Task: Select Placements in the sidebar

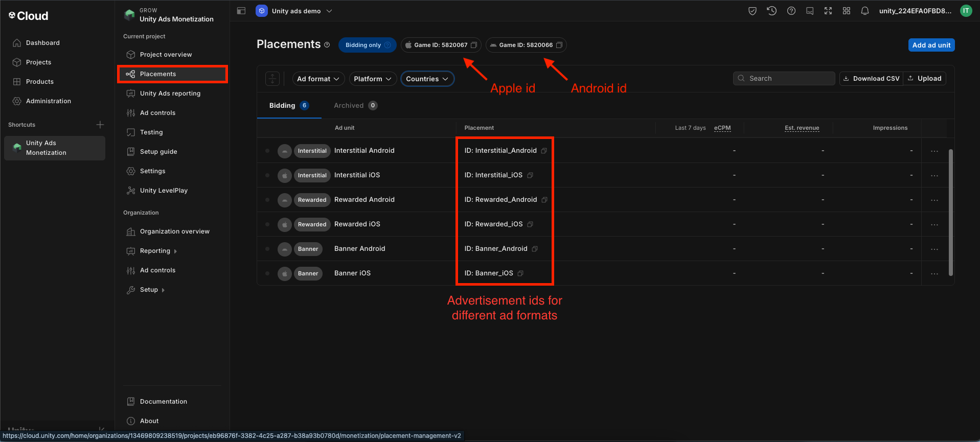Action: click(x=173, y=74)
